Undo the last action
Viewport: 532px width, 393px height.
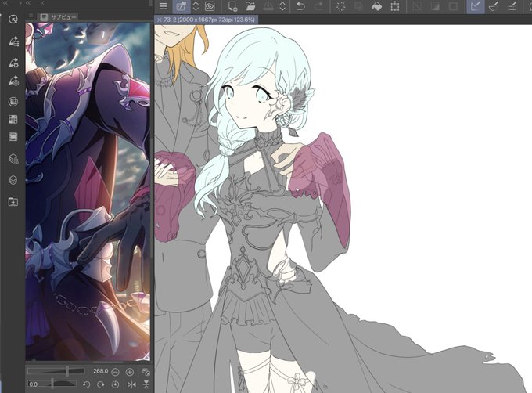point(300,6)
